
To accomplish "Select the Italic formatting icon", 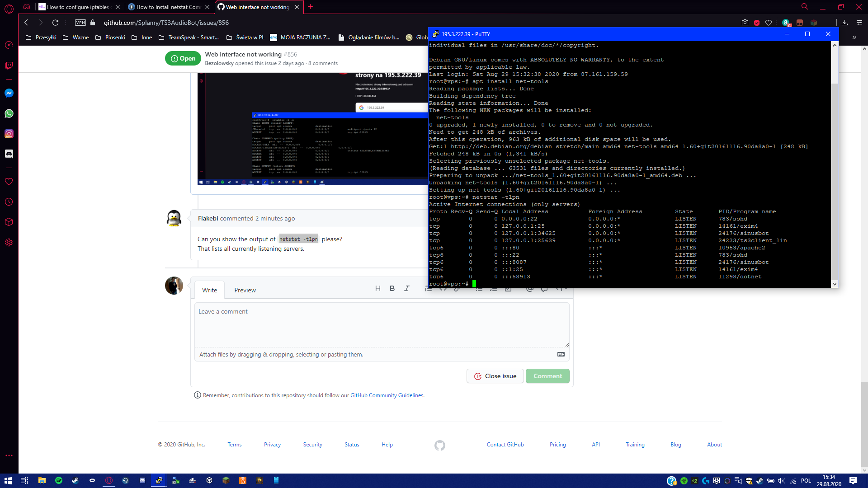I will click(407, 288).
